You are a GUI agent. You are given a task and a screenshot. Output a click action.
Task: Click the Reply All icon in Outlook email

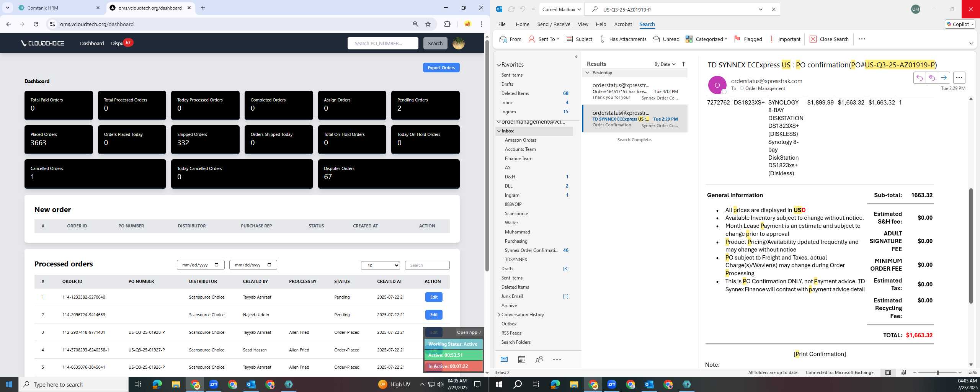pos(931,78)
